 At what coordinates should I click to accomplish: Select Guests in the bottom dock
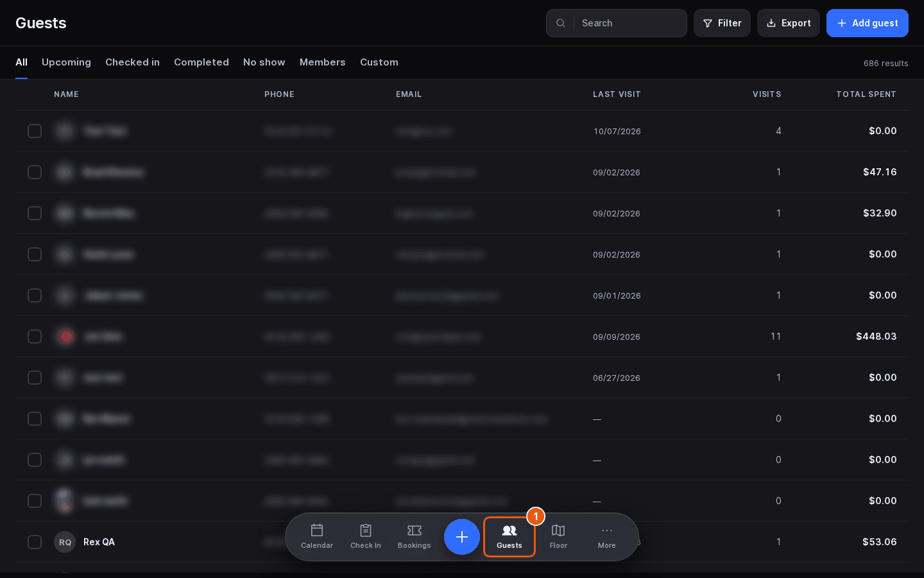pyautogui.click(x=509, y=537)
